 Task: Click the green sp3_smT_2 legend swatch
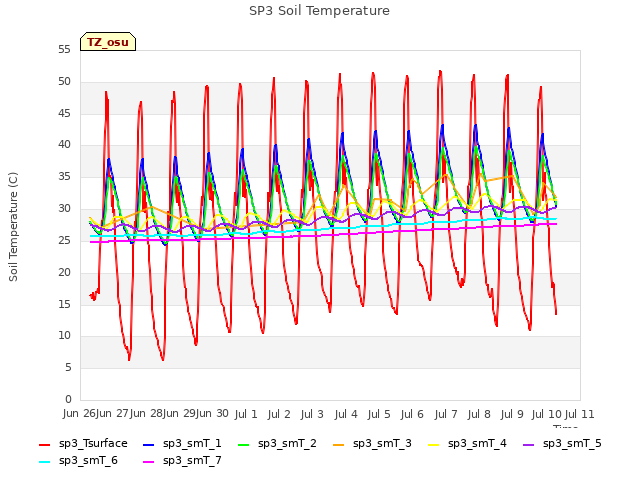click(243, 444)
